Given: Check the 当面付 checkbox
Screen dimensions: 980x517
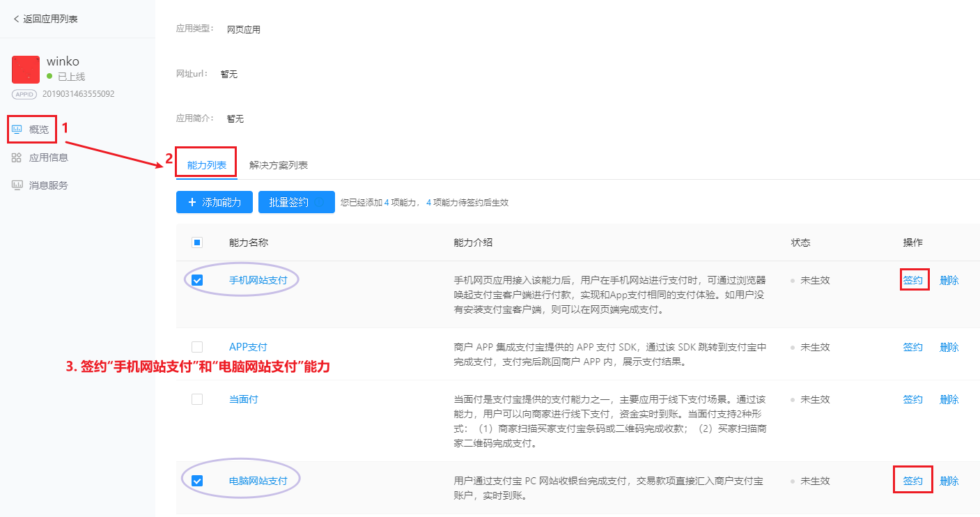Looking at the screenshot, I should [197, 399].
